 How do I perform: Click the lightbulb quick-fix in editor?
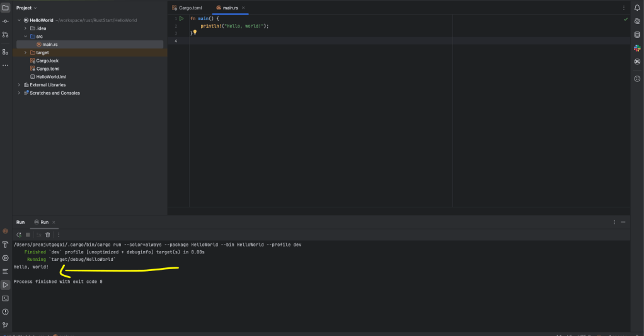point(195,32)
